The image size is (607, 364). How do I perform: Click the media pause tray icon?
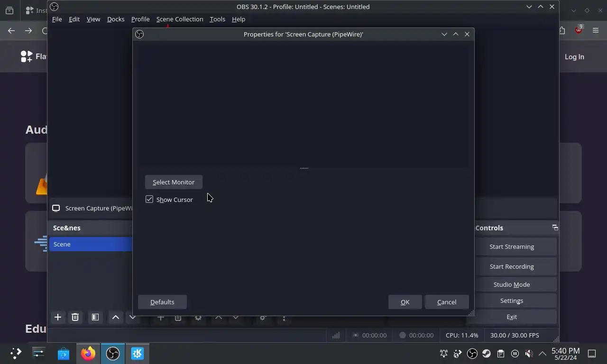coord(515,354)
